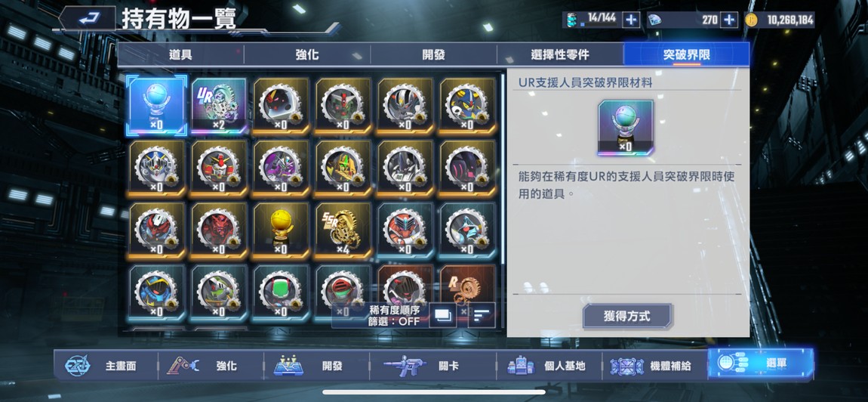Open the top 開發 tab

tap(433, 55)
